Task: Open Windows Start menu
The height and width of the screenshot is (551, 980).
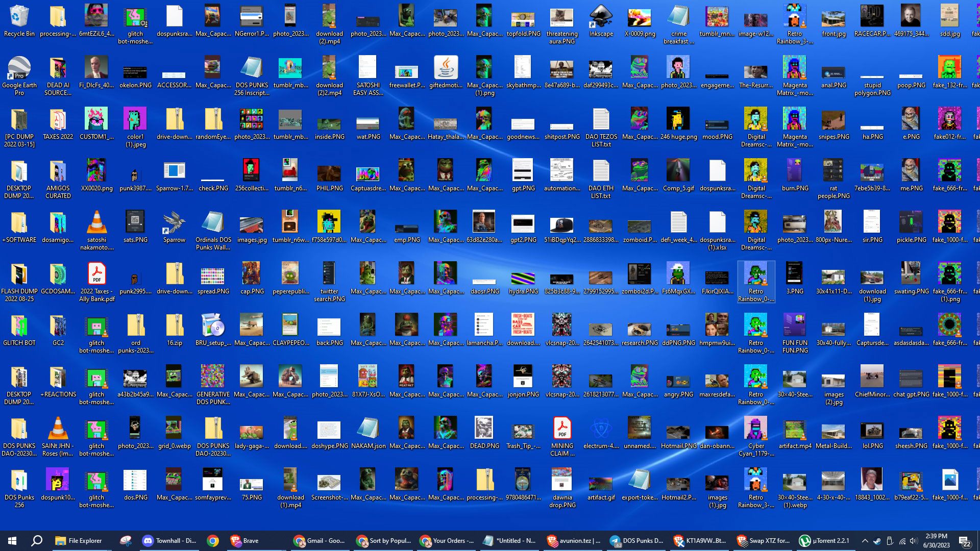Action: [x=12, y=541]
